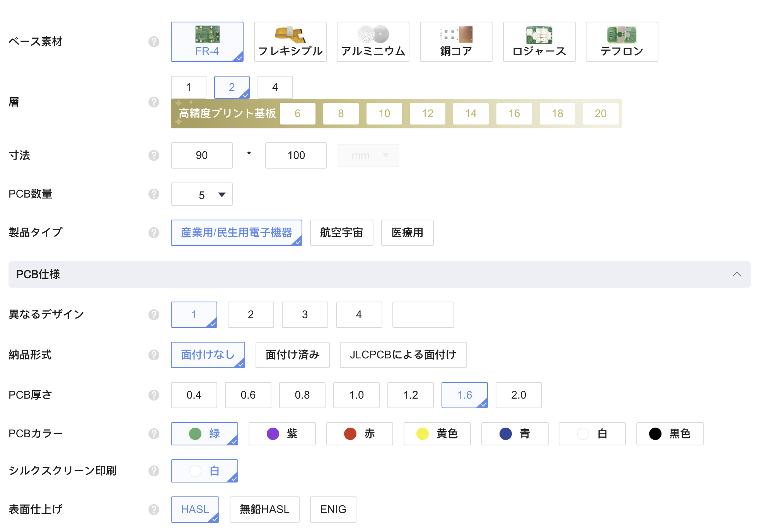
Task: Click help icon next to ベース素材
Action: pyautogui.click(x=154, y=42)
